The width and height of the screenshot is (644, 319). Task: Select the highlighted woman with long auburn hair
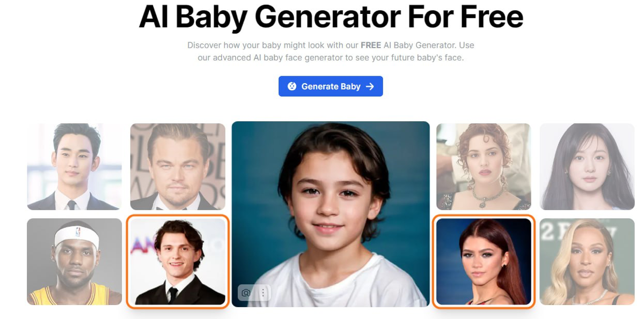click(x=484, y=262)
